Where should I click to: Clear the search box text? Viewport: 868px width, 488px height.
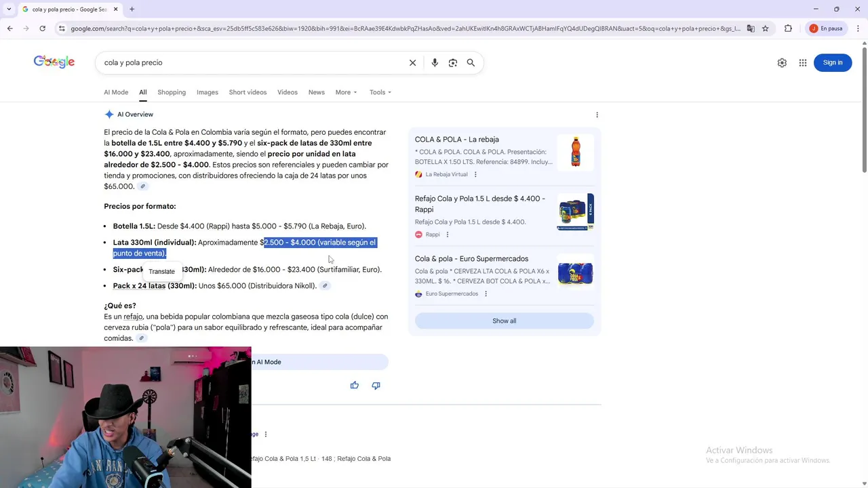[412, 62]
